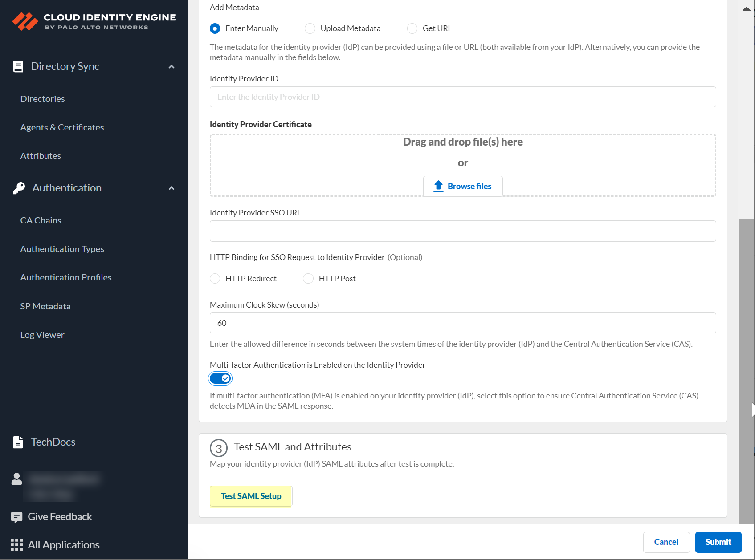Open Authentication Profiles in sidebar
Screen dimensions: 755x560
point(66,277)
